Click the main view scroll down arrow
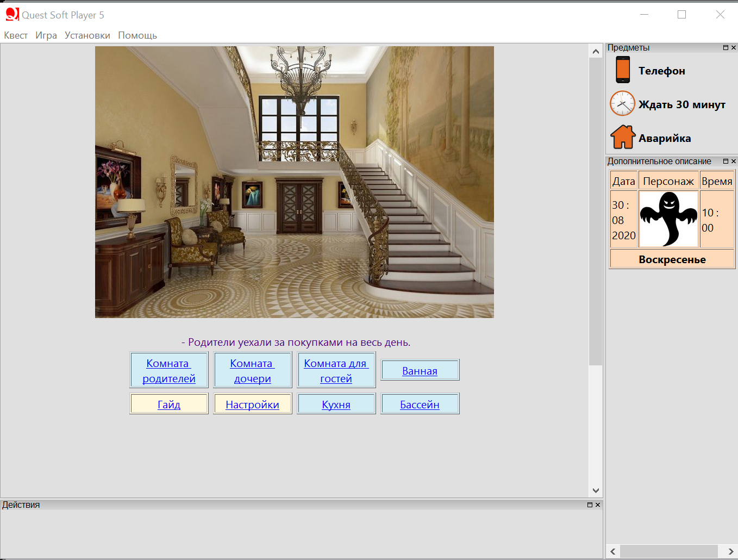The image size is (738, 560). [x=596, y=490]
